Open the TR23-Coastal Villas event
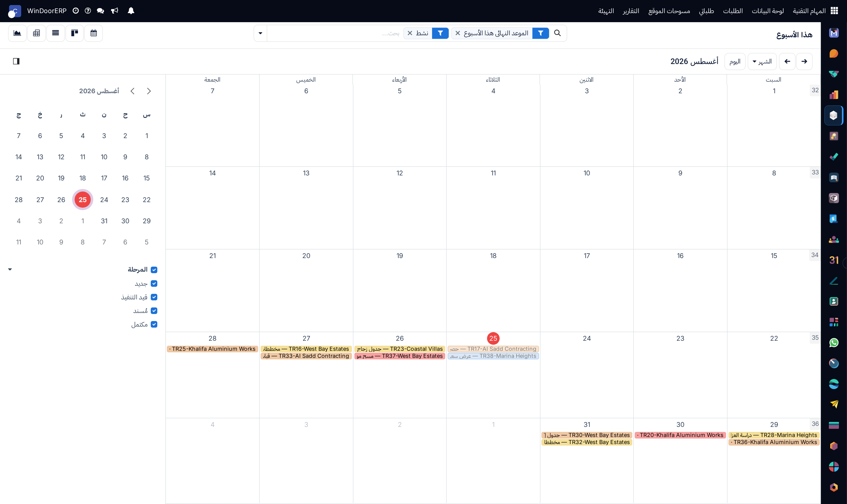 400,349
